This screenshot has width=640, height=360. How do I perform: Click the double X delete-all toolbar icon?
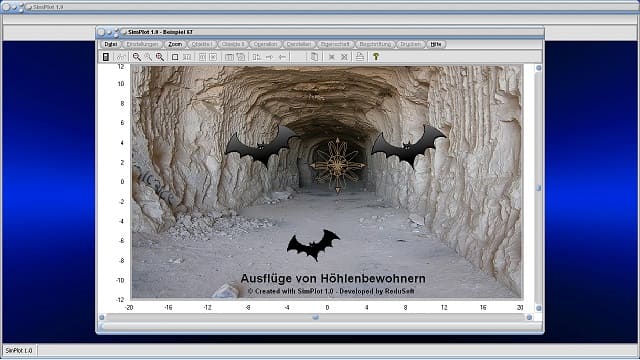click(344, 57)
